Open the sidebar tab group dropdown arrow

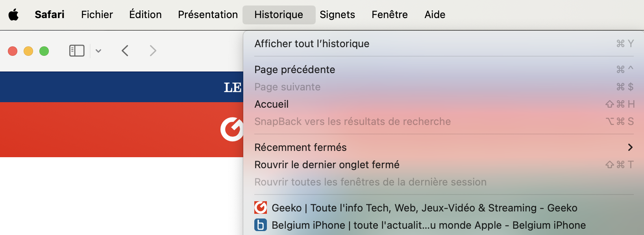coord(98,51)
